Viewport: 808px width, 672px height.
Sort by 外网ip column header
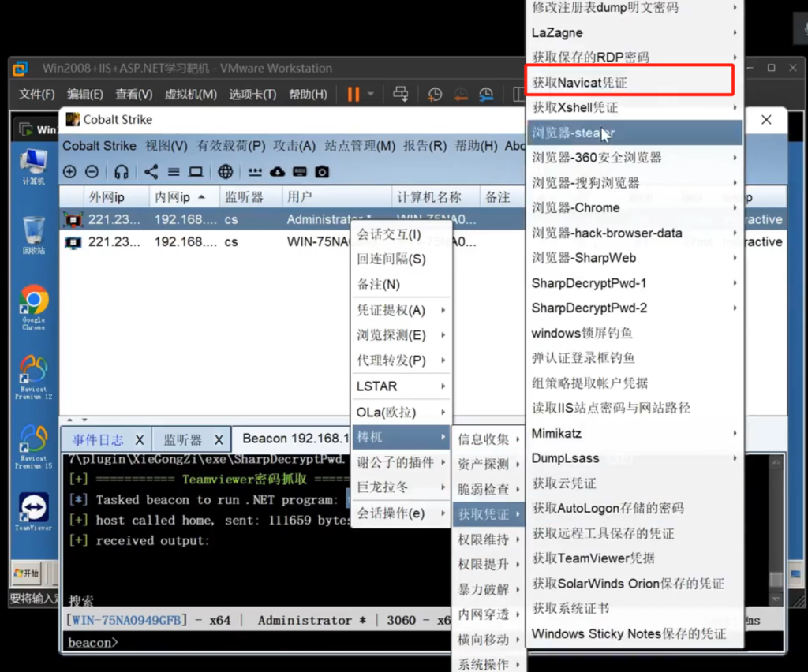(117, 197)
